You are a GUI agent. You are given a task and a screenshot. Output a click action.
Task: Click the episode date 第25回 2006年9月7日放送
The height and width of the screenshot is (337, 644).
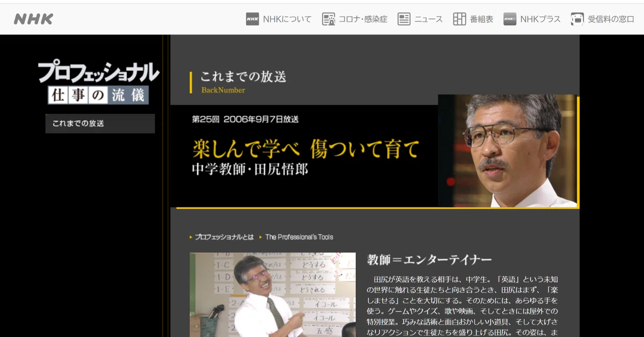245,119
